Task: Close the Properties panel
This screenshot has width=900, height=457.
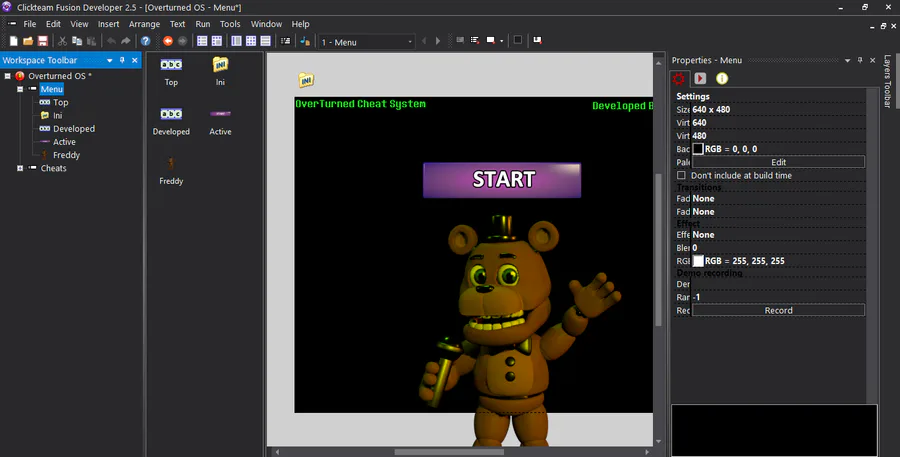Action: pyautogui.click(x=872, y=60)
